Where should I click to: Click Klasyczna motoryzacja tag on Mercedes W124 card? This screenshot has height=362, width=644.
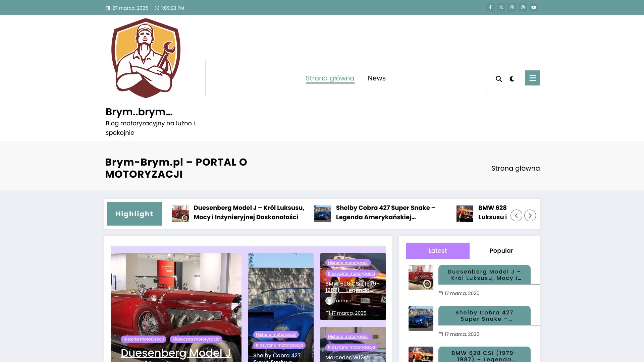[x=352, y=347]
